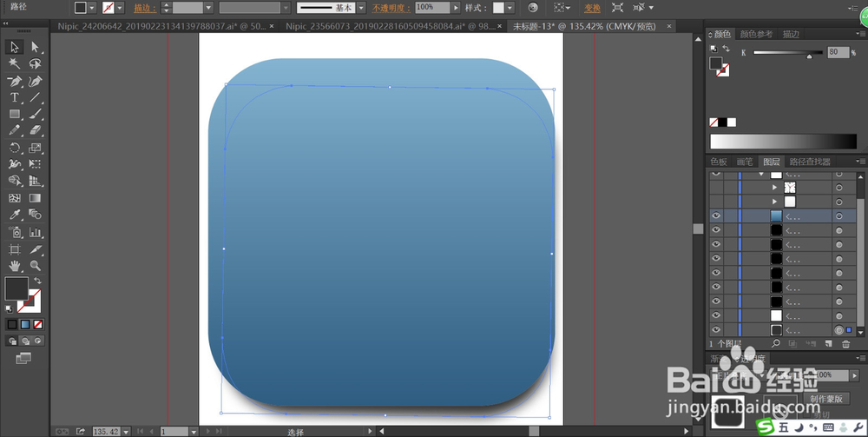This screenshot has width=868, height=437.
Task: Select the Type tool
Action: pos(15,98)
